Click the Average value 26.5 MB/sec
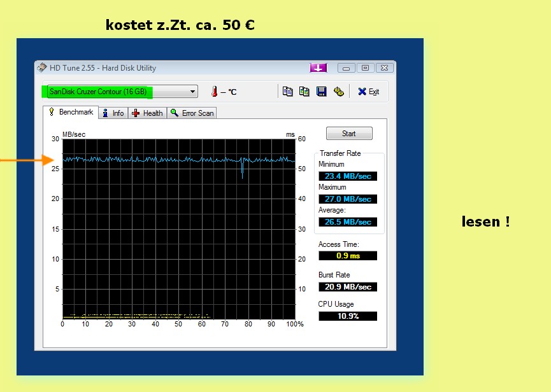This screenshot has width=551, height=392. tap(348, 222)
